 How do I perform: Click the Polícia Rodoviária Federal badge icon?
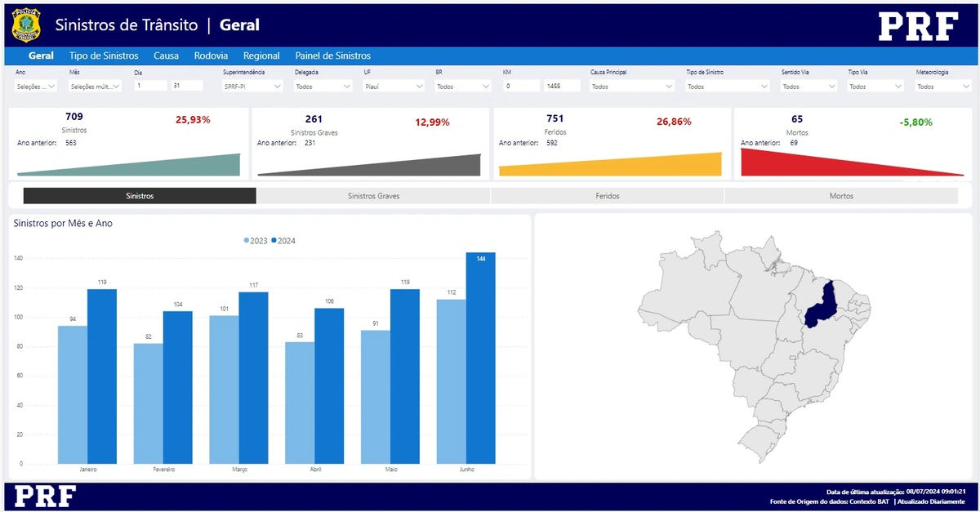pyautogui.click(x=26, y=25)
